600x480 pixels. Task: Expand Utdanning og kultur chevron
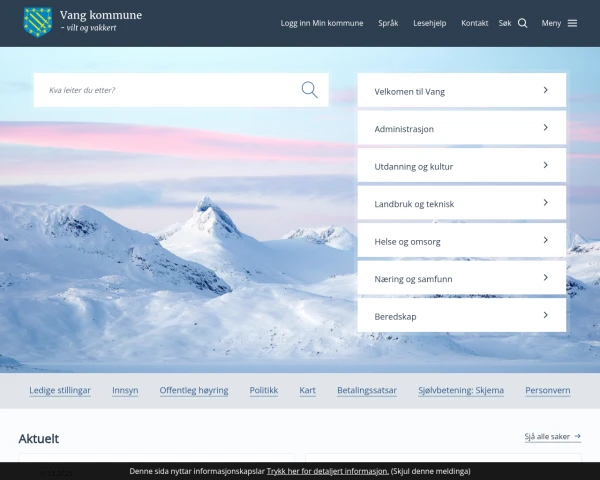point(545,165)
